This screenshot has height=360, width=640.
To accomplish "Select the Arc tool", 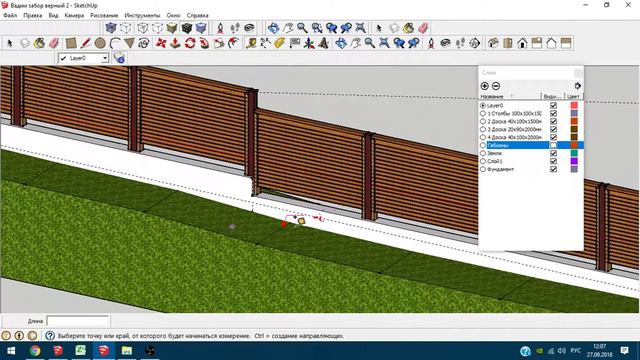I will point(115,43).
